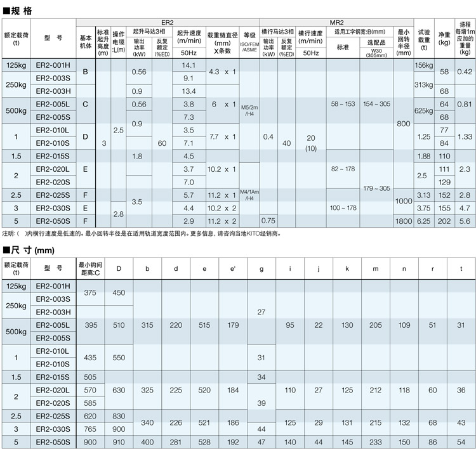Select the r dimension value 86
The height and width of the screenshot is (449, 476).
pyautogui.click(x=433, y=442)
